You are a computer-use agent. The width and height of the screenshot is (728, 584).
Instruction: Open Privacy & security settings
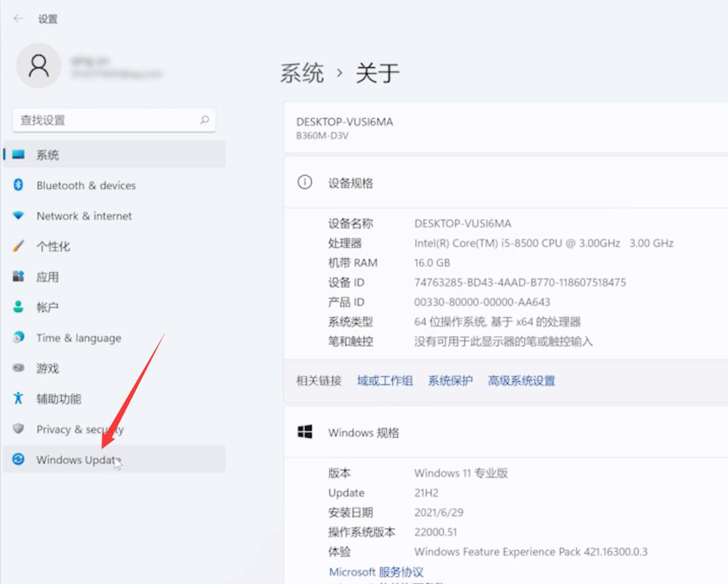tap(114, 429)
